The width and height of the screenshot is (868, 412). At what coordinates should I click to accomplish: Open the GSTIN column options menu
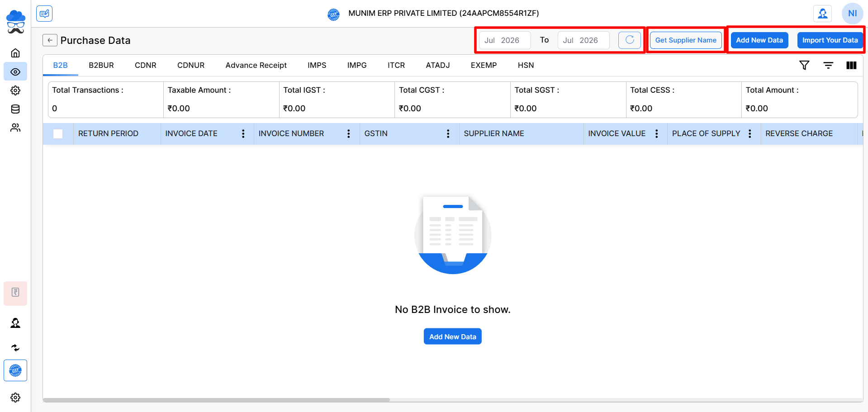(448, 134)
